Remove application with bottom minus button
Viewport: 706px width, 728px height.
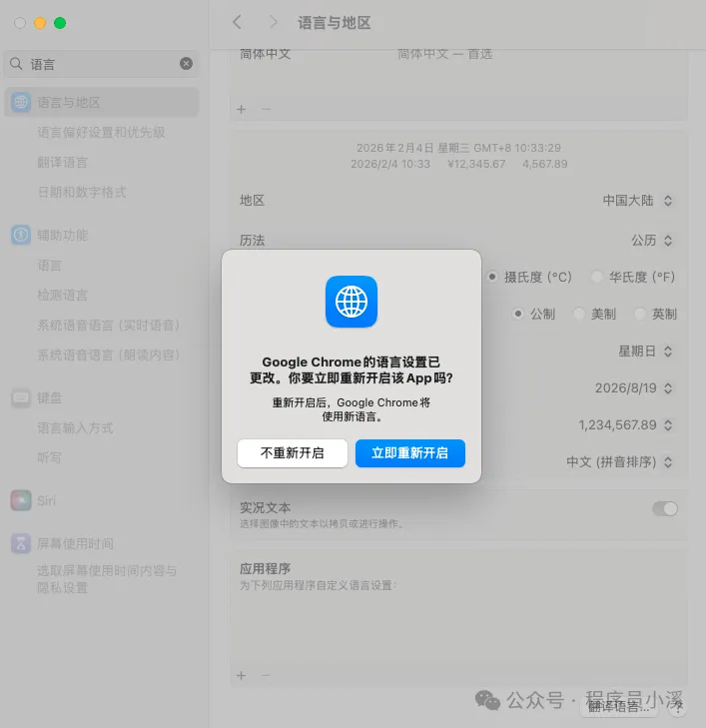tap(266, 675)
